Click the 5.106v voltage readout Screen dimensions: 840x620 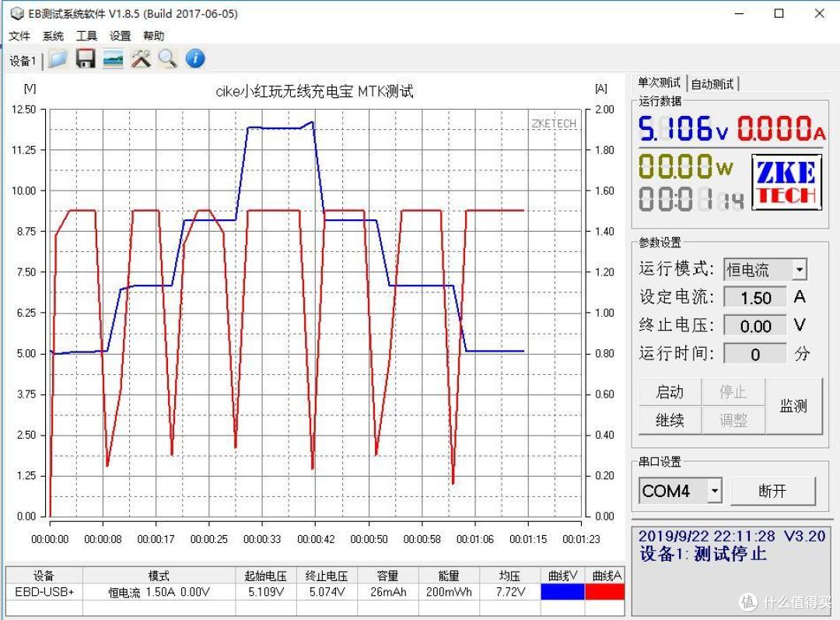(683, 128)
